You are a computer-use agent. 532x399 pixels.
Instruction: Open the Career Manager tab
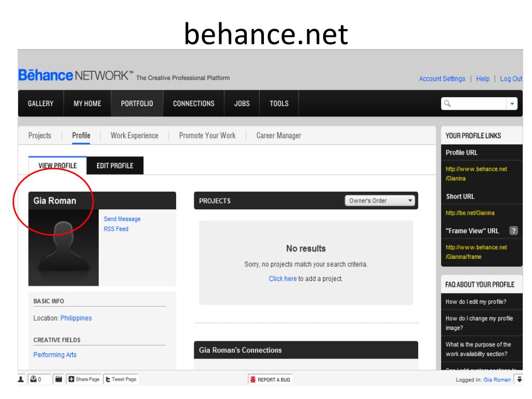[x=278, y=136]
